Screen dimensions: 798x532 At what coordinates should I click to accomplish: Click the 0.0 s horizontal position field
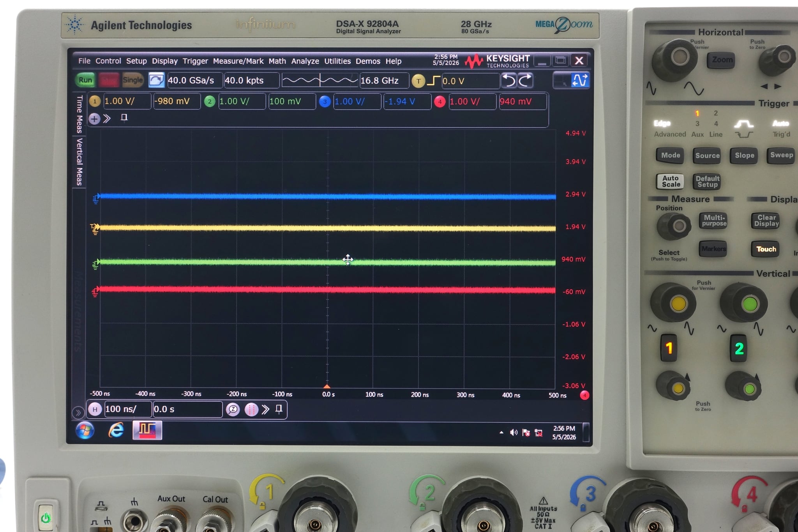coord(187,409)
